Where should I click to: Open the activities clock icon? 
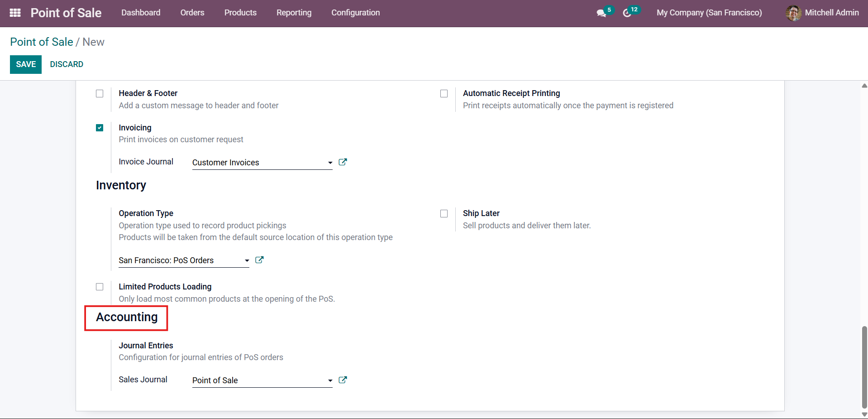tap(627, 13)
